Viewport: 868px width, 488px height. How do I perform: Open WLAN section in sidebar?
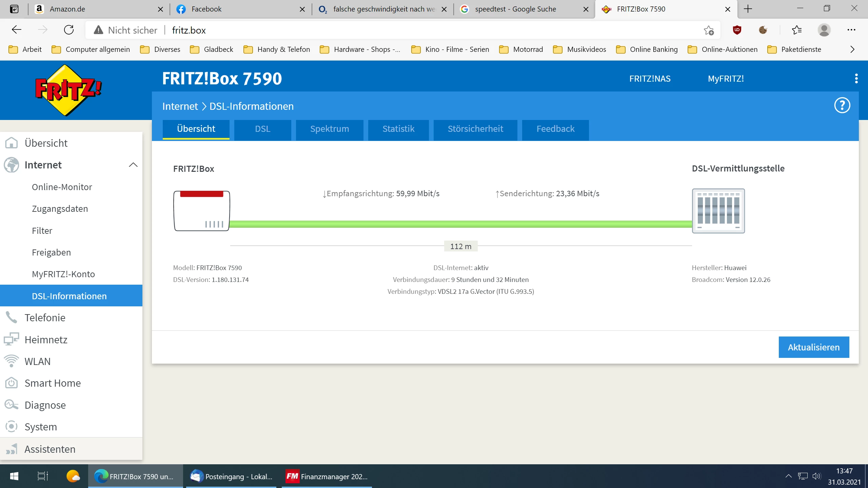[37, 361]
